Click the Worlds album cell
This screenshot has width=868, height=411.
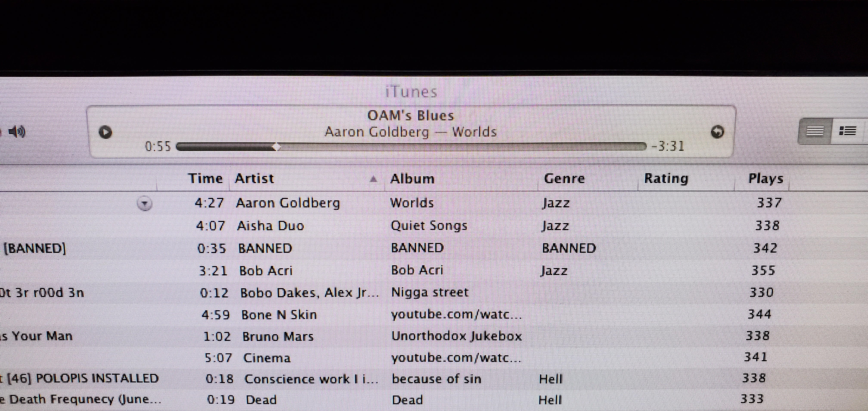point(412,203)
